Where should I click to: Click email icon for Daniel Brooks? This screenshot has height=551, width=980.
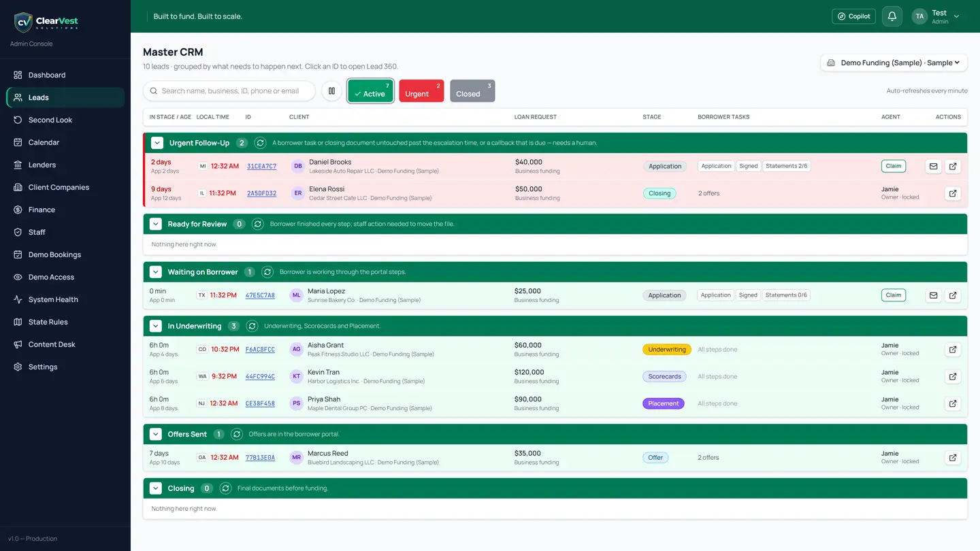(933, 166)
